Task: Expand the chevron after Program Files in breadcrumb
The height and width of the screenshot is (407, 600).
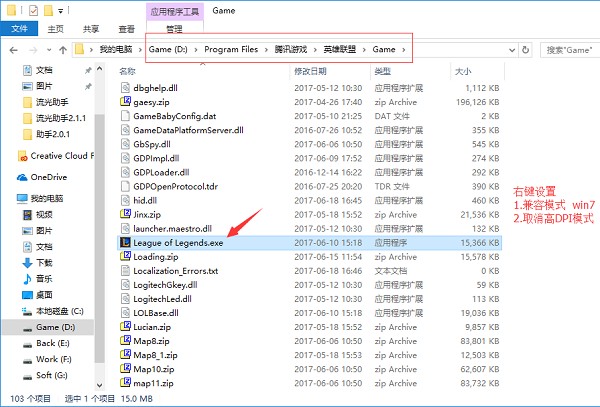Action: click(264, 49)
